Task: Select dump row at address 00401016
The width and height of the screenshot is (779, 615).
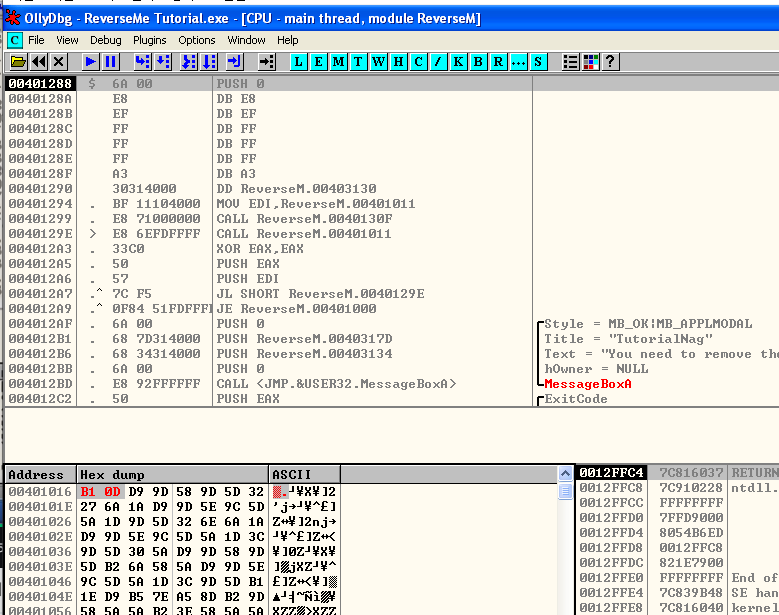Action: tap(173, 492)
